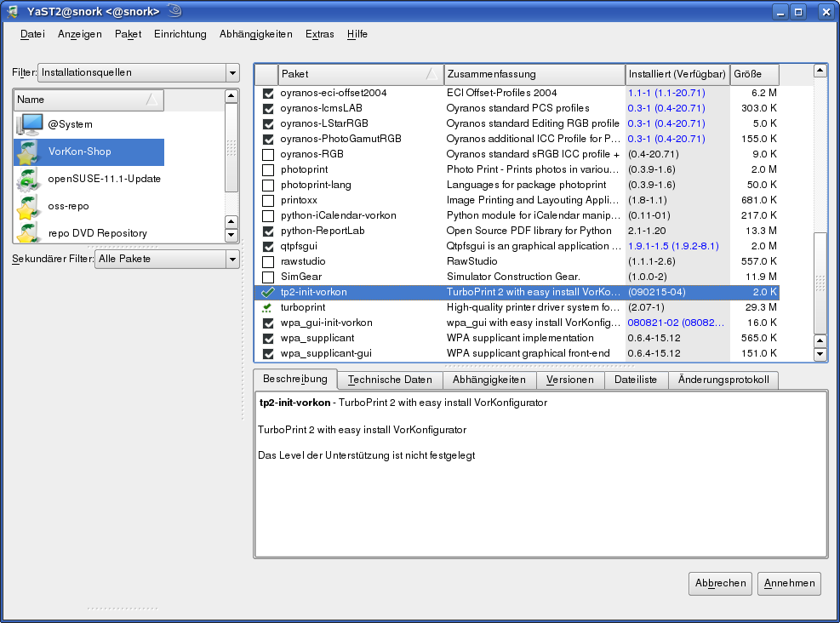The height and width of the screenshot is (623, 840).
Task: Open the Abhängigkeiten menu
Action: pos(256,34)
